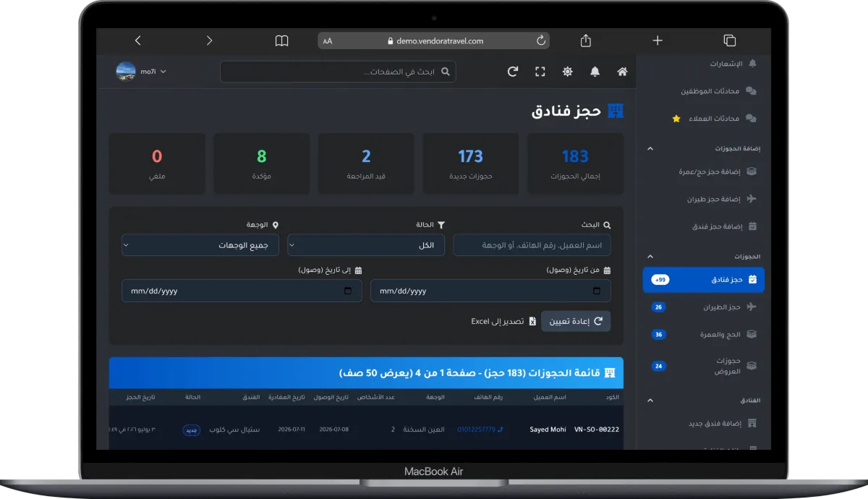Open the الحالة status dropdown
This screenshot has width=868, height=499.
[366, 245]
